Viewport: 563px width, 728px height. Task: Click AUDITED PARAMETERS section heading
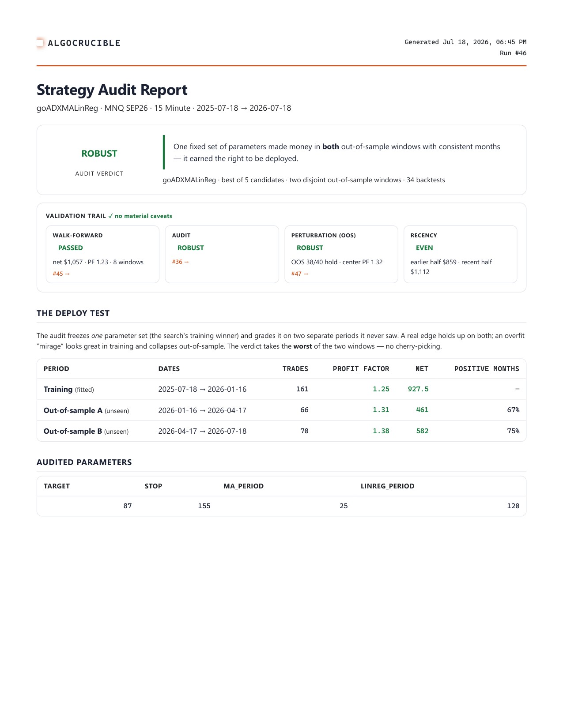click(84, 462)
